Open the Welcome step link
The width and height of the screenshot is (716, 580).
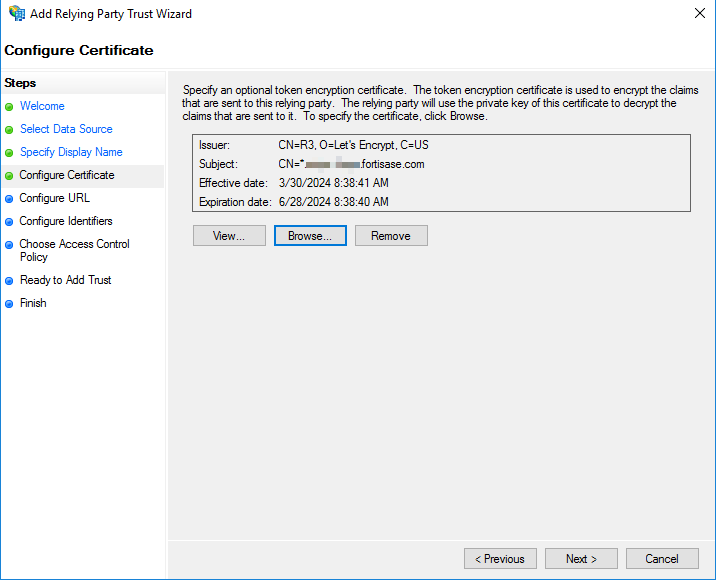42,106
